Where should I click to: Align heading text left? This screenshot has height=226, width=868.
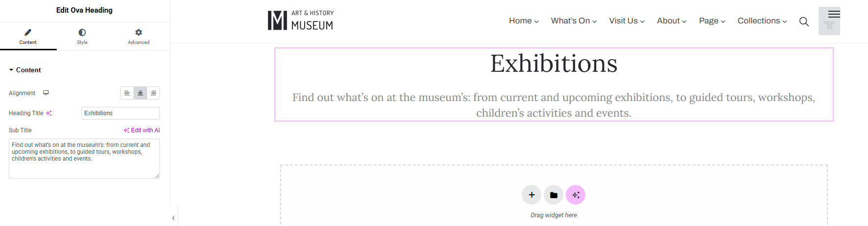127,93
